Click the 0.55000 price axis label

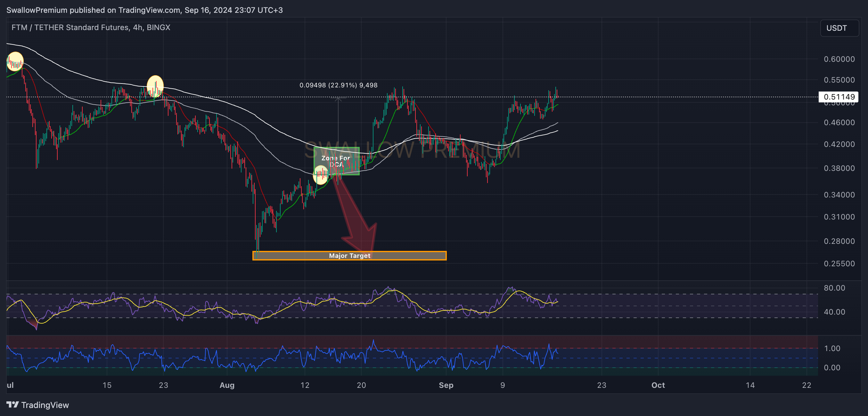click(x=839, y=80)
